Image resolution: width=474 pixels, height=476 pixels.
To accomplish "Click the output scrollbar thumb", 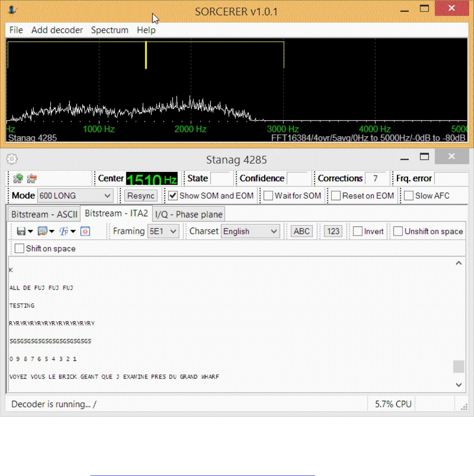I will tap(458, 366).
